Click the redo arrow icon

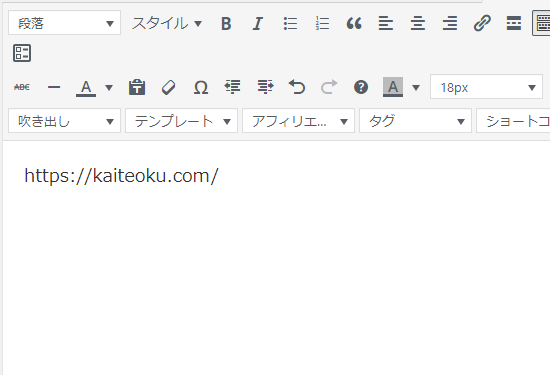tap(329, 87)
